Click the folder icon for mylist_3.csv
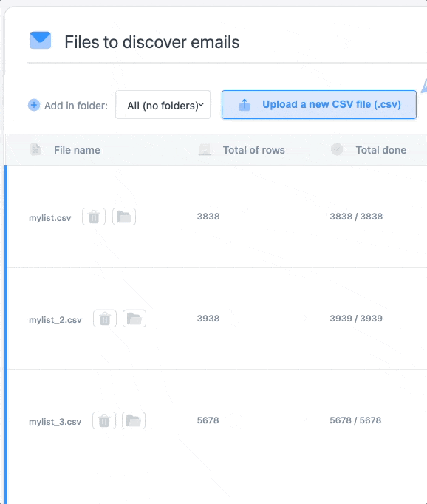This screenshot has height=504, width=427. [x=134, y=420]
